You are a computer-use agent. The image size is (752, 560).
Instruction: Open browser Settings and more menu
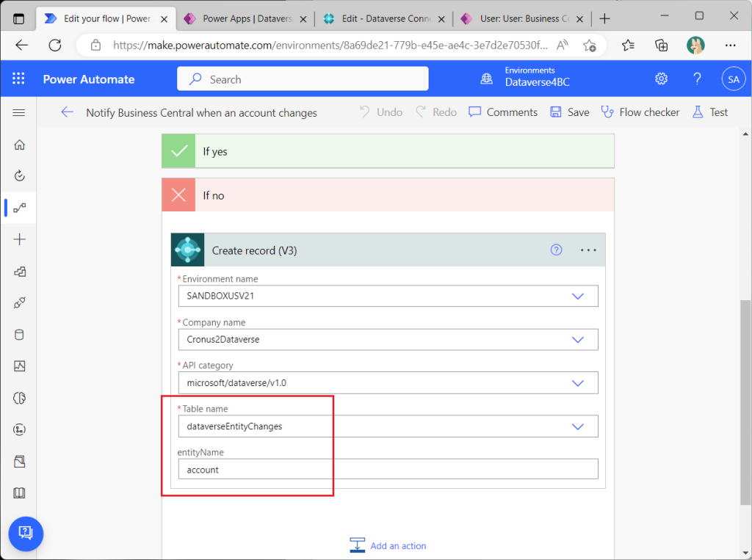[730, 45]
